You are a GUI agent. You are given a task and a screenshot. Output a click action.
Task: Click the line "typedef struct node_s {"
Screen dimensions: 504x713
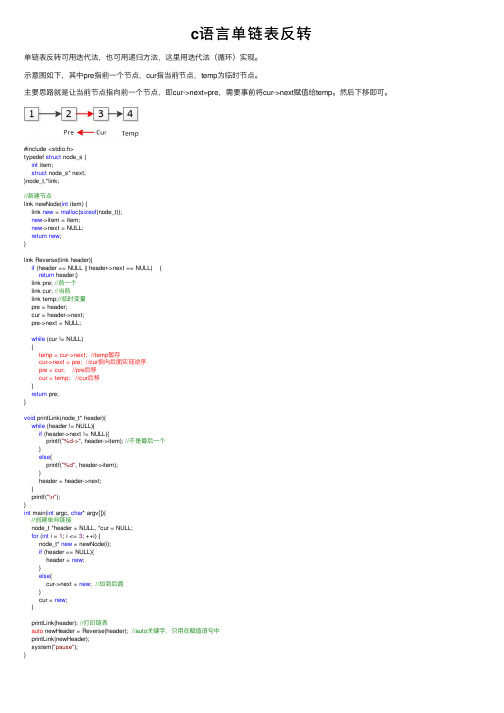point(55,157)
